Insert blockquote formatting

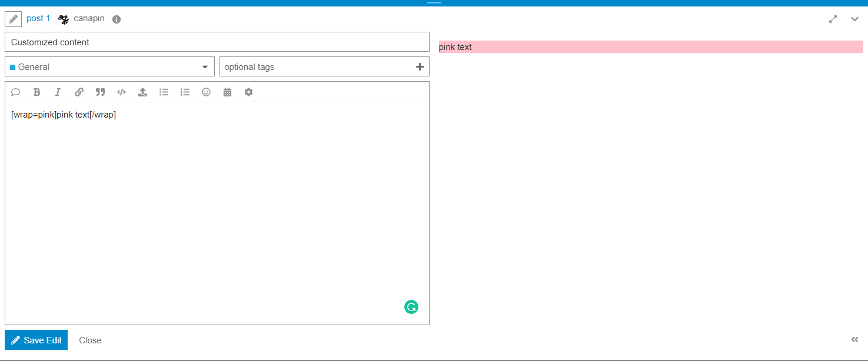click(100, 92)
